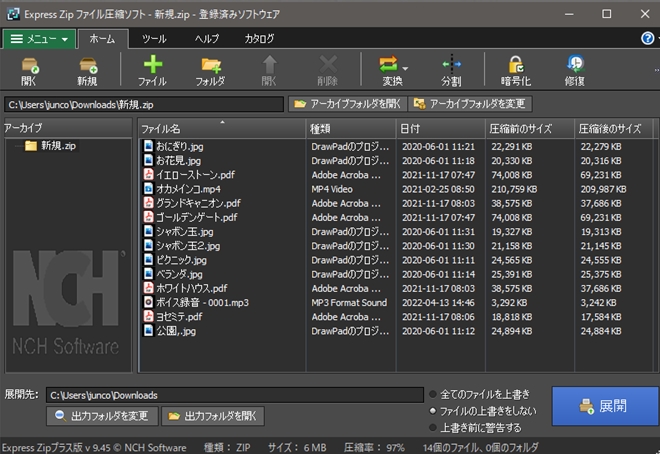
Task: Click the blue 展開 extract button
Action: [605, 406]
